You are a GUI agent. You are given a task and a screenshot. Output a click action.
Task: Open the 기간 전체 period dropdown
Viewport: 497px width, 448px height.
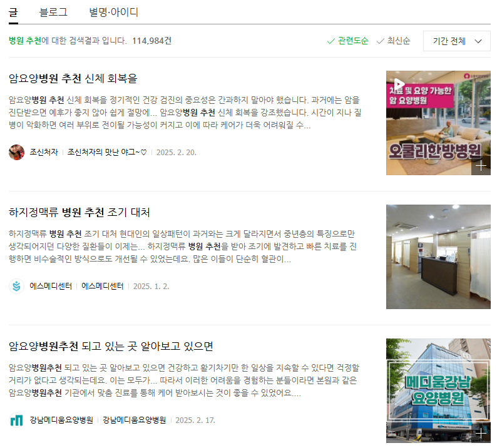pyautogui.click(x=457, y=41)
